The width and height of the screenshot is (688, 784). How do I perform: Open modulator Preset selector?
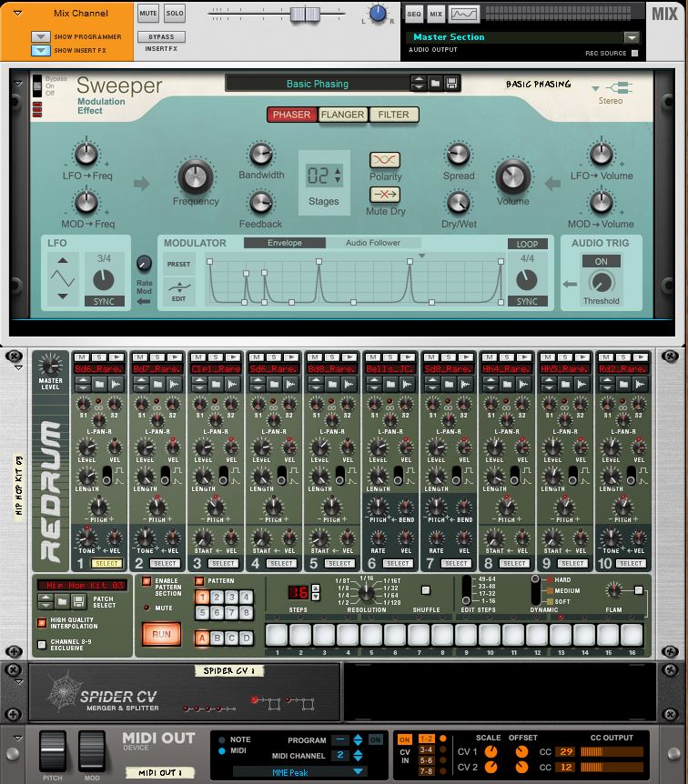click(178, 264)
